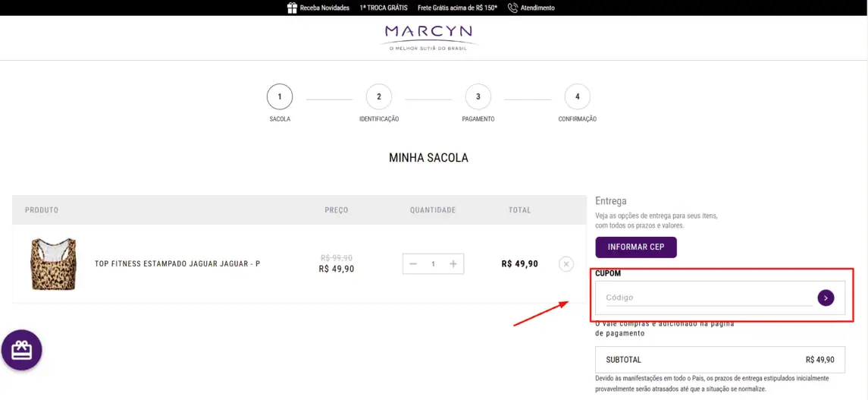Click the Marcyn logo
This screenshot has width=868, height=400.
click(x=430, y=38)
